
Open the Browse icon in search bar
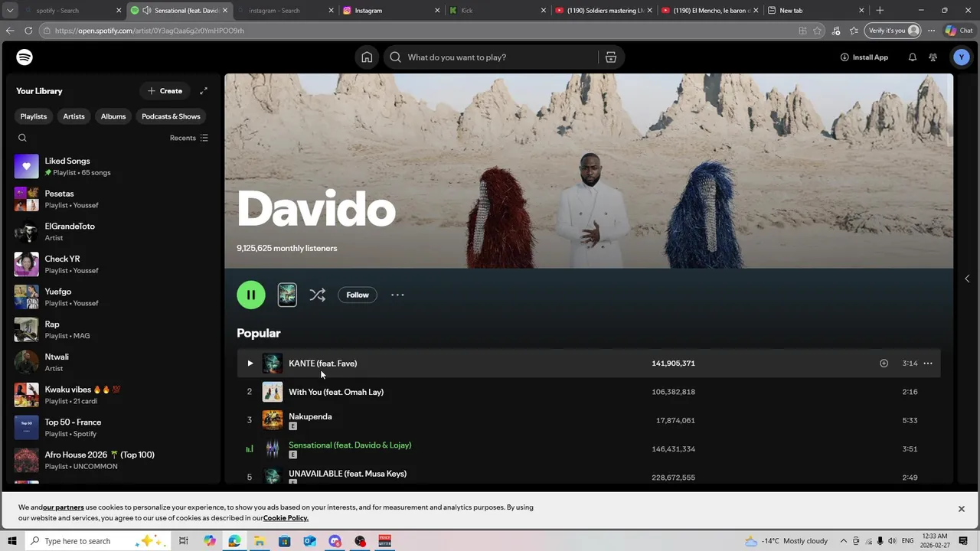point(611,57)
